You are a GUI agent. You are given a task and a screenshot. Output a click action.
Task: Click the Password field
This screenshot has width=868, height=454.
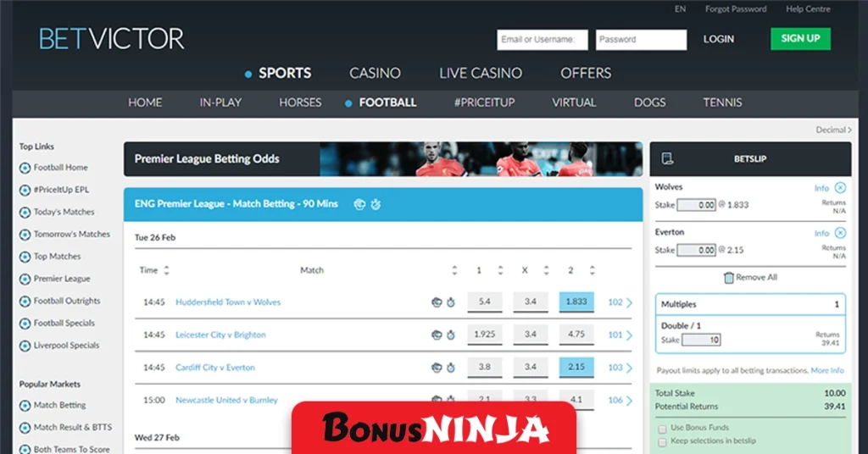click(641, 40)
